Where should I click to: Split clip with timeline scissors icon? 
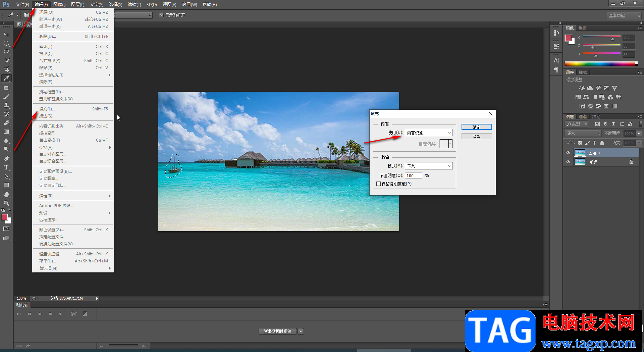(x=74, y=314)
